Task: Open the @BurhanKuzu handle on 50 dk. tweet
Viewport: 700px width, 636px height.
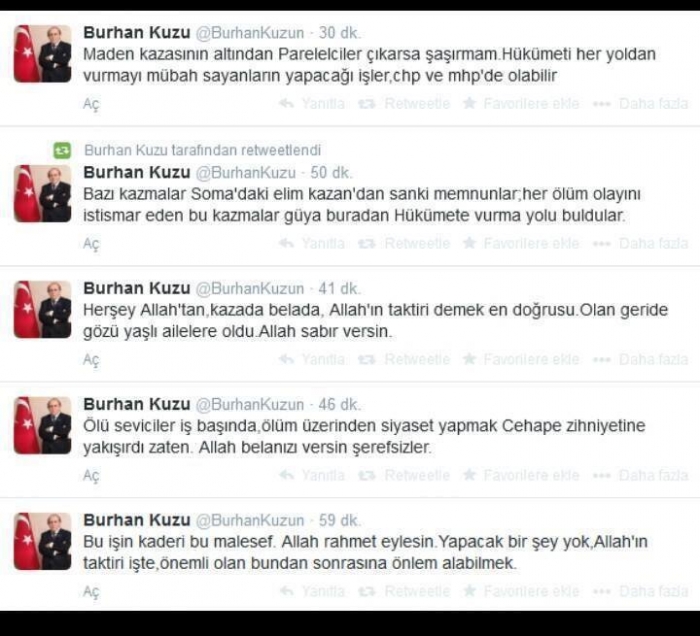Action: pyautogui.click(x=246, y=173)
